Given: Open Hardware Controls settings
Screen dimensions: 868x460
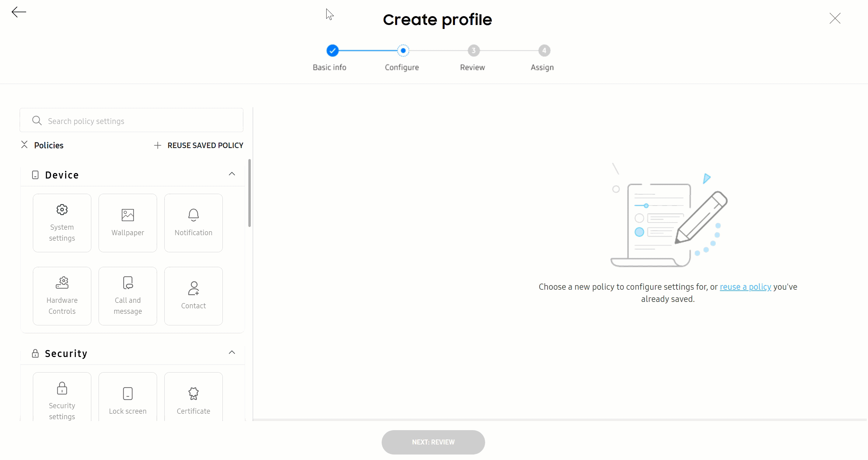Looking at the screenshot, I should [62, 296].
